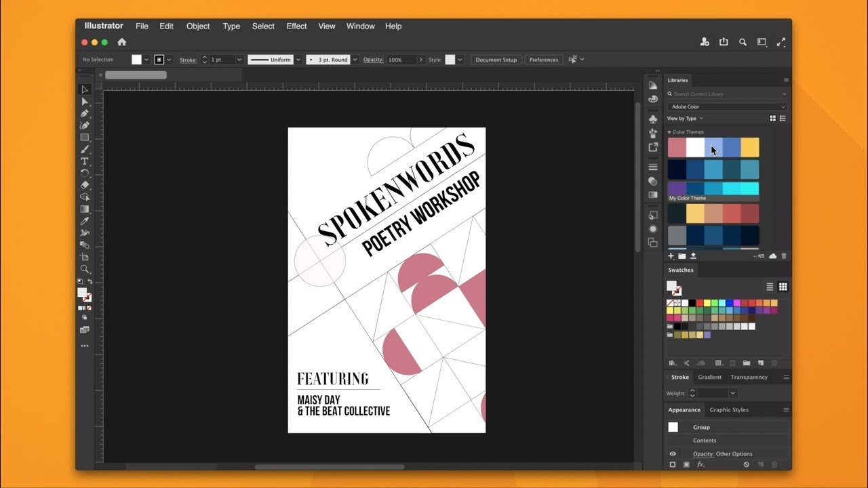Pick the Paintbrush tool
This screenshot has height=488, width=868.
[85, 149]
